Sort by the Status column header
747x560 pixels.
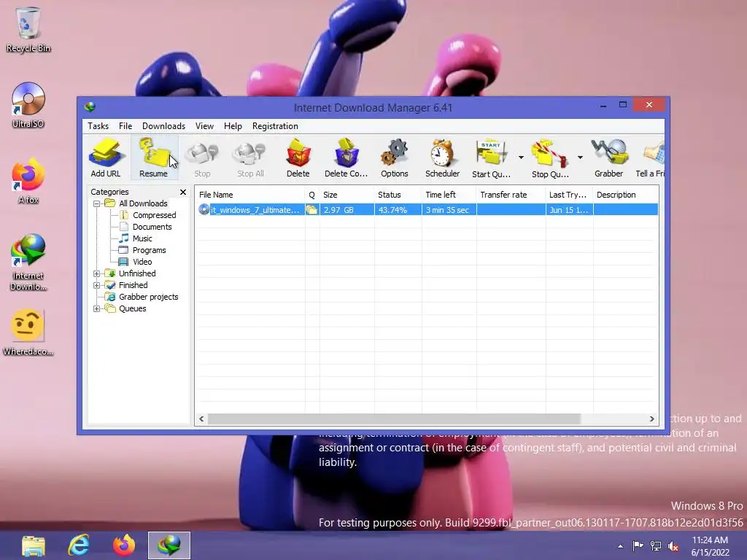(398, 195)
